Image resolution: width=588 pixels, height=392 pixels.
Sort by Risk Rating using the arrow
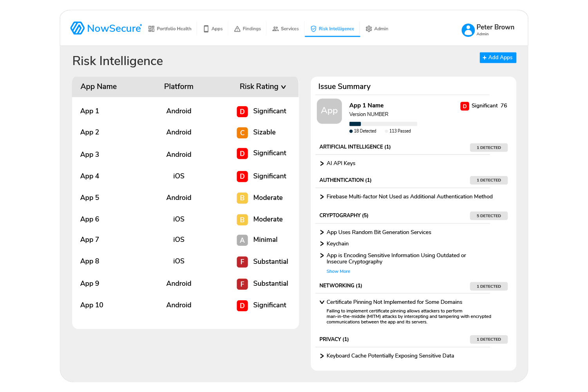(x=284, y=87)
